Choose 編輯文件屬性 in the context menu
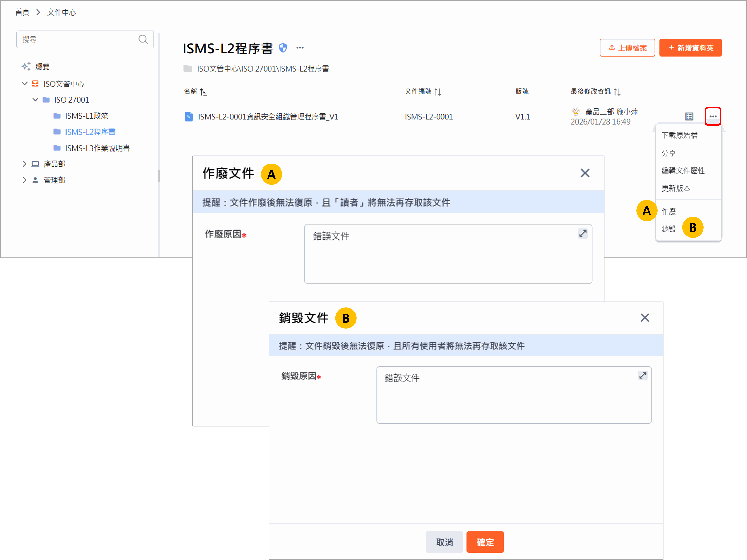 point(683,171)
